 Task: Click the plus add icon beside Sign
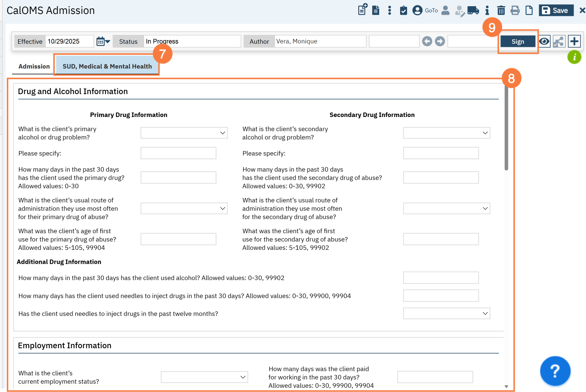tap(574, 41)
